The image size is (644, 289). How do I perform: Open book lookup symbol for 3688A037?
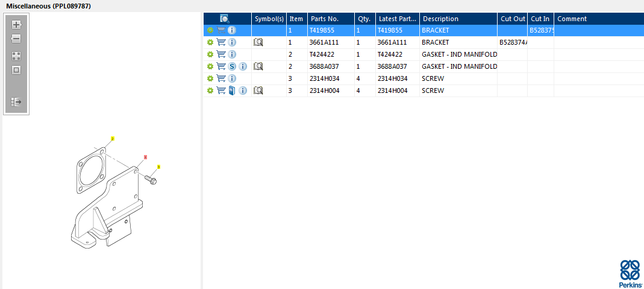click(x=258, y=66)
